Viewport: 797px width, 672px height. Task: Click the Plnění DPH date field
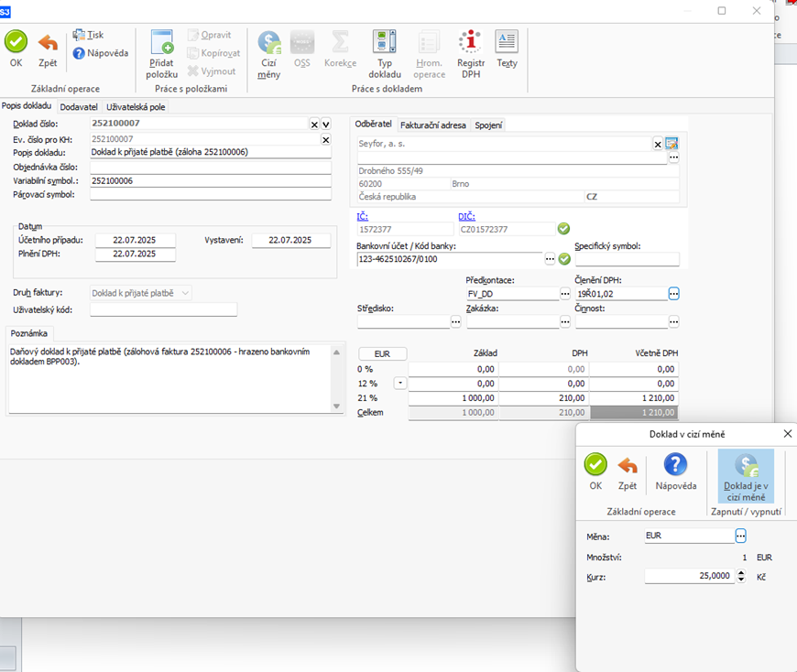136,254
